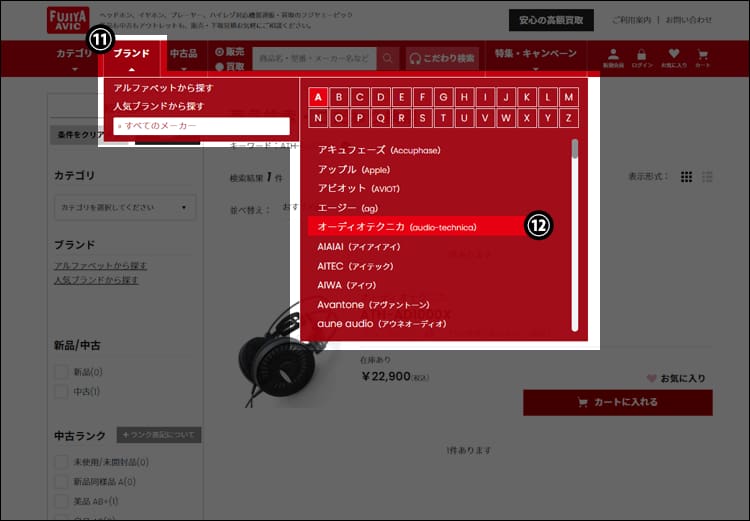750x521 pixels.
Task: Select AIWA brand entry
Action: click(347, 285)
